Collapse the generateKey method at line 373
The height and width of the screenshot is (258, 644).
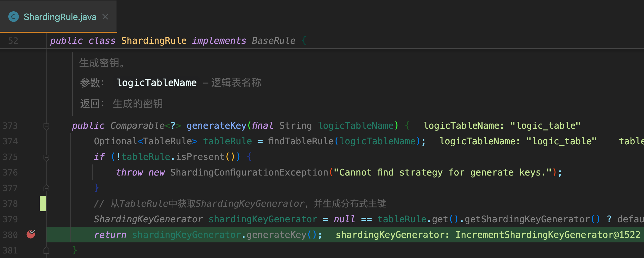point(46,126)
